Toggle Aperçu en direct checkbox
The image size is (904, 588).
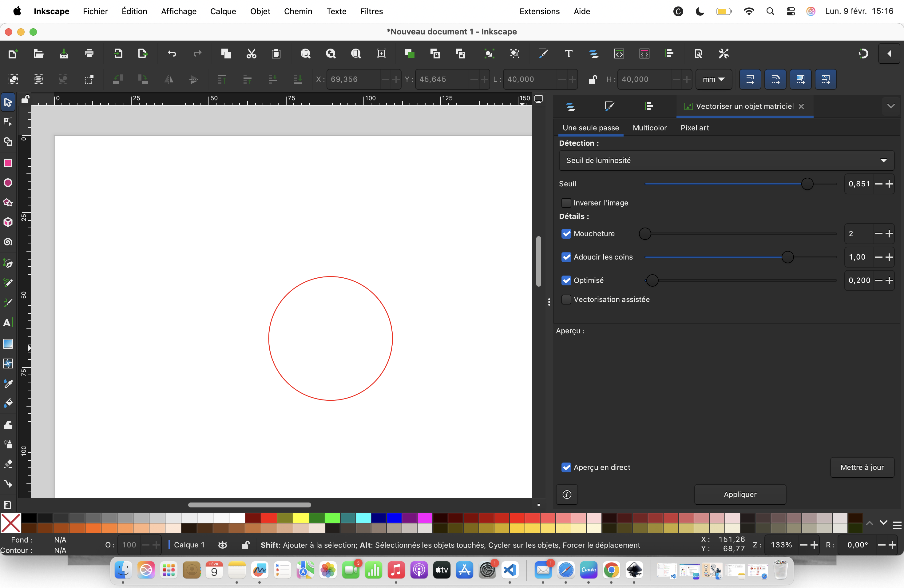[566, 467]
